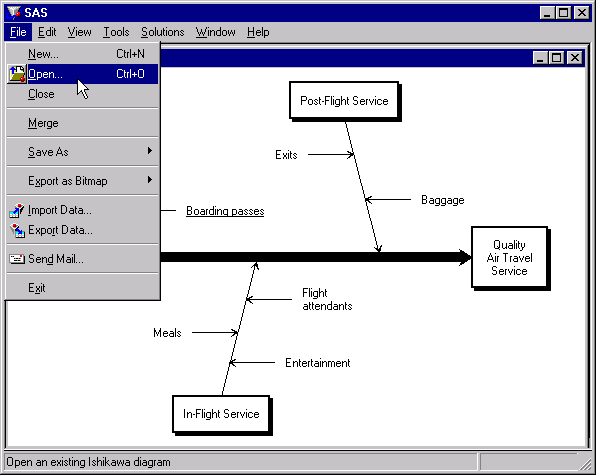
Task: Choose New... from the File menu
Action: pos(83,54)
